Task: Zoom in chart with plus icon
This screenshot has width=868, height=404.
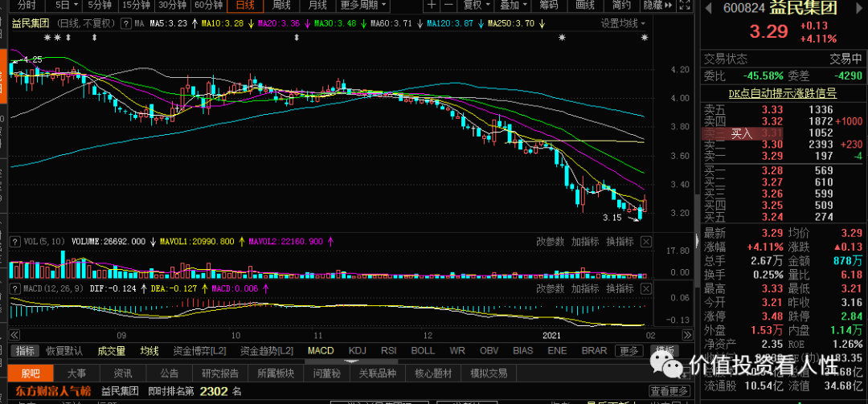Action: 432,6
